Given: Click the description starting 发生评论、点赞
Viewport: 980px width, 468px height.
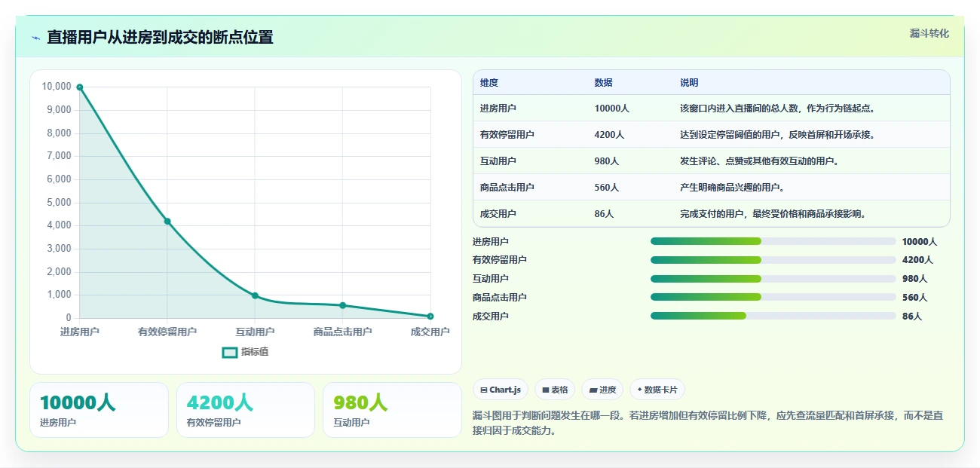Looking at the screenshot, I should point(759,161).
